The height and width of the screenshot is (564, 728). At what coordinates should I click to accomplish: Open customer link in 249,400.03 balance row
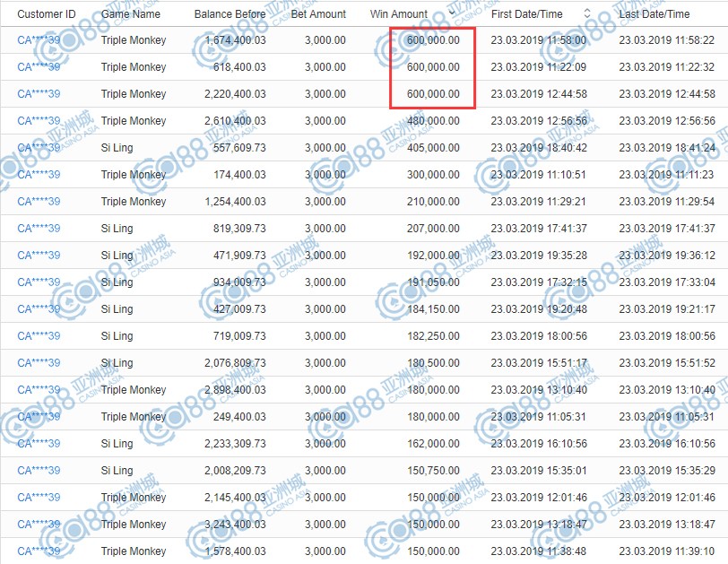[x=39, y=417]
